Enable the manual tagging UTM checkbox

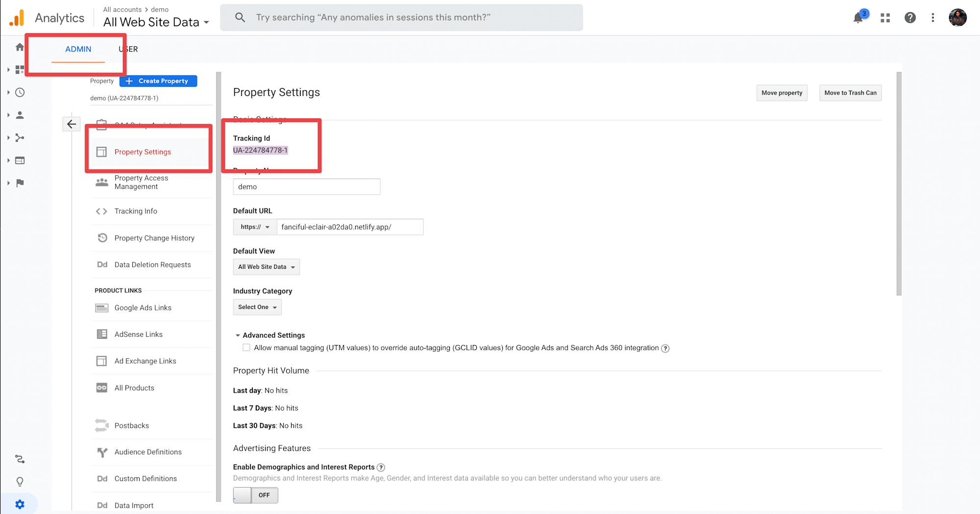tap(246, 348)
